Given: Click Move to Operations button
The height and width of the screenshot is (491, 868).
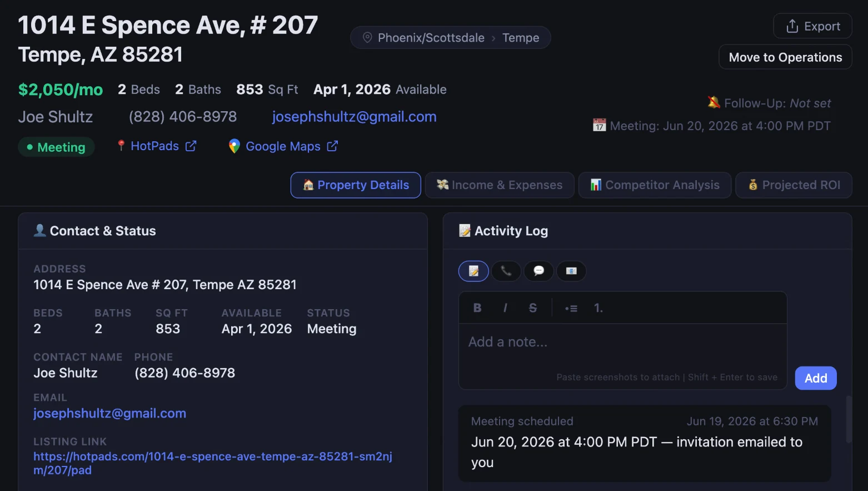Looking at the screenshot, I should tap(785, 57).
